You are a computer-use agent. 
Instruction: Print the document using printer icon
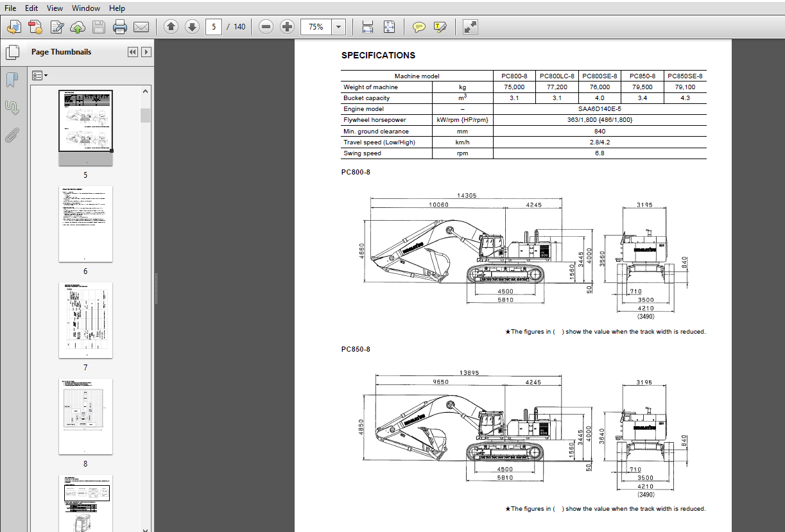(x=120, y=27)
